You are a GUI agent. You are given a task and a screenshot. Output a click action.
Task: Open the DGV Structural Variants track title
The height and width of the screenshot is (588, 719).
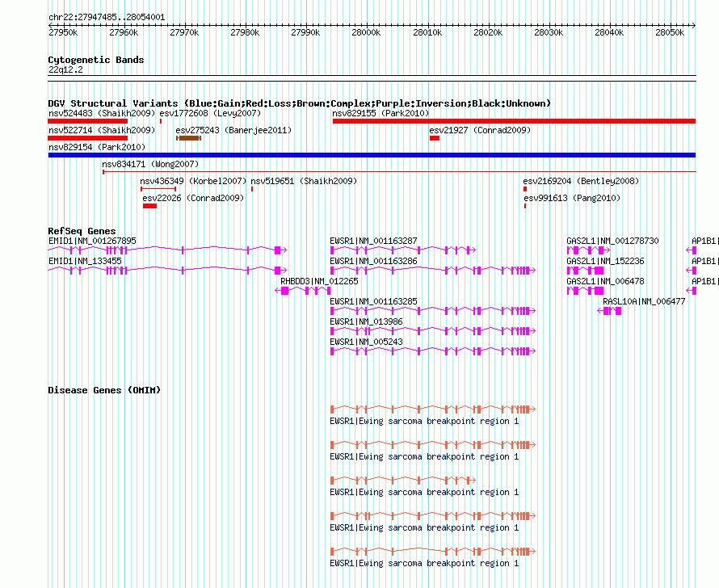(x=299, y=103)
